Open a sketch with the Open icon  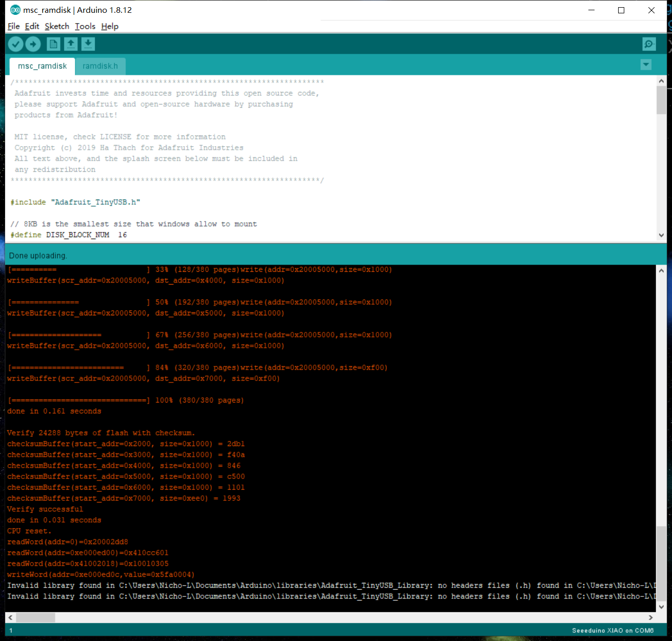[x=71, y=44]
